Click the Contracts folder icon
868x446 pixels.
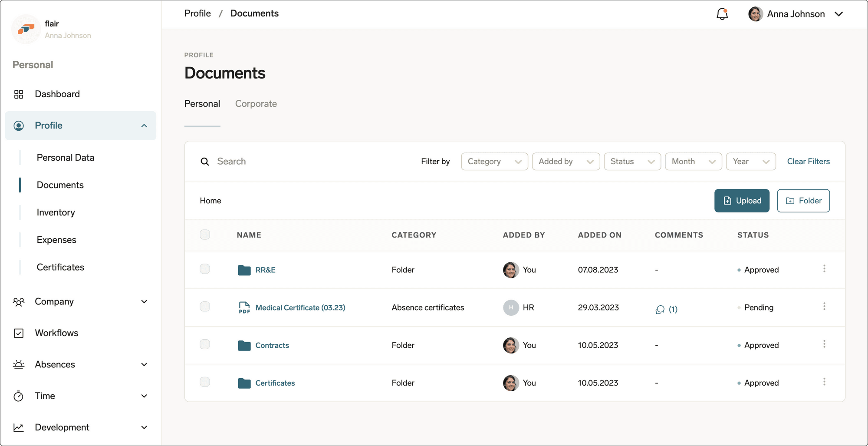(x=244, y=345)
